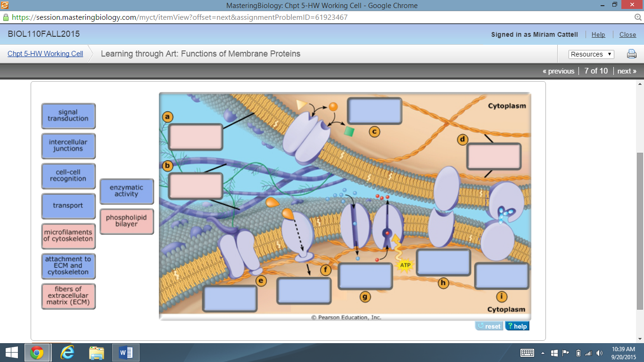The width and height of the screenshot is (644, 362).
Task: Click the yellow ATP label in diagram
Action: click(x=405, y=265)
